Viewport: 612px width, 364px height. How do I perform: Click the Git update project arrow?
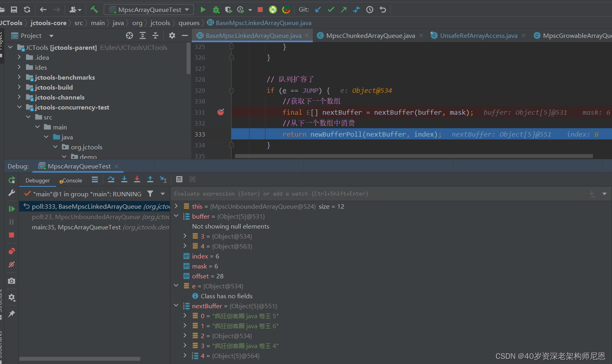pos(318,10)
